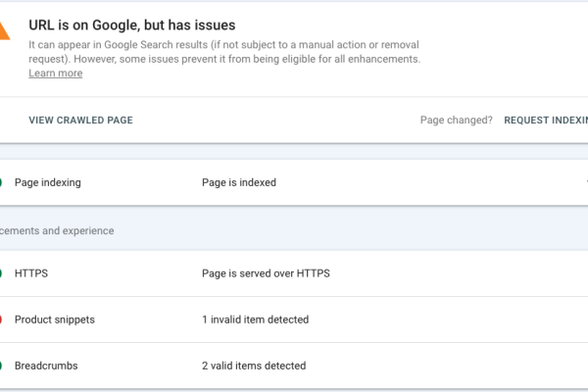Click the red error icon beside Product snippets
This screenshot has width=588, height=392.
click(x=1, y=319)
